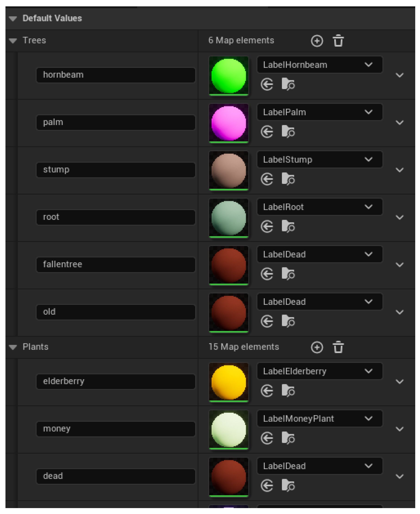Image resolution: width=420 pixels, height=514 pixels.
Task: Use selected asset arrow for hornbeam row
Action: (267, 85)
